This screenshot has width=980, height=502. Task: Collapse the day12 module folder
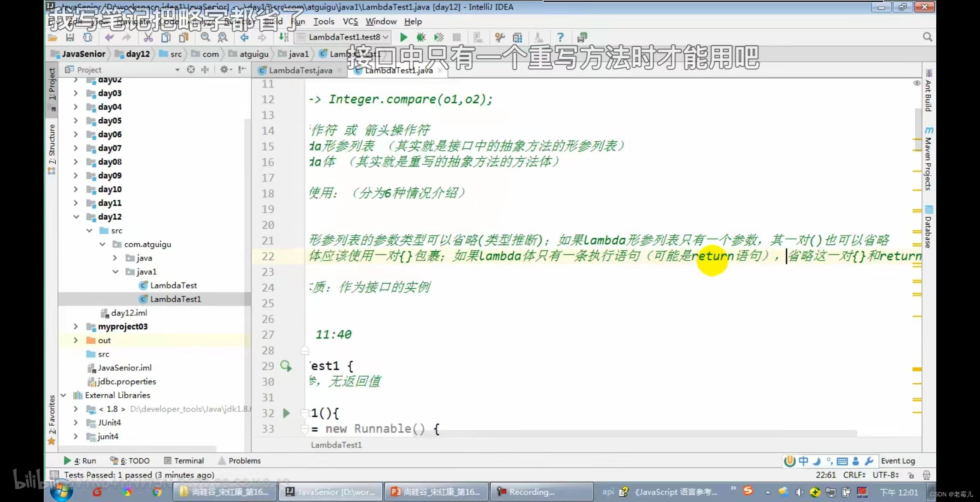[76, 217]
